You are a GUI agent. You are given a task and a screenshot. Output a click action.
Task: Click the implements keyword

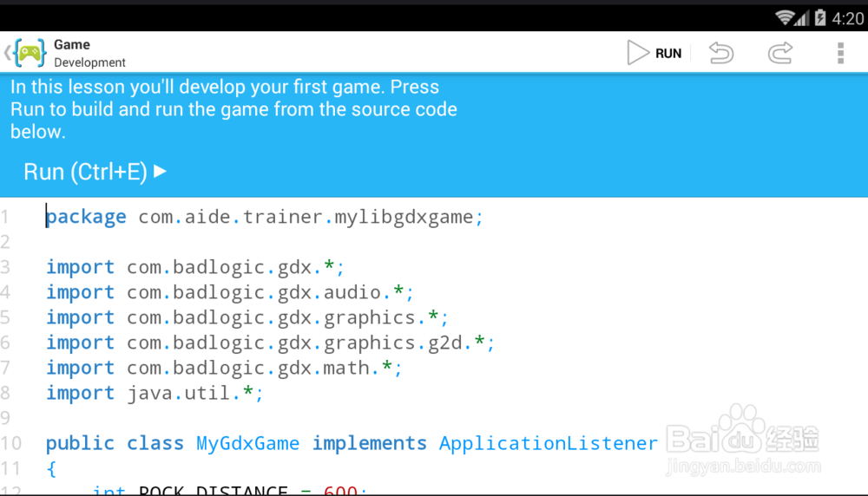369,443
